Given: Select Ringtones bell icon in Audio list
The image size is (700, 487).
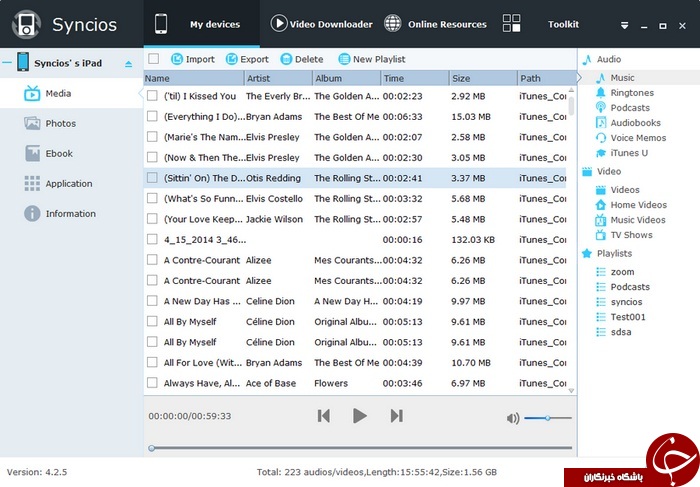Looking at the screenshot, I should coord(601,92).
